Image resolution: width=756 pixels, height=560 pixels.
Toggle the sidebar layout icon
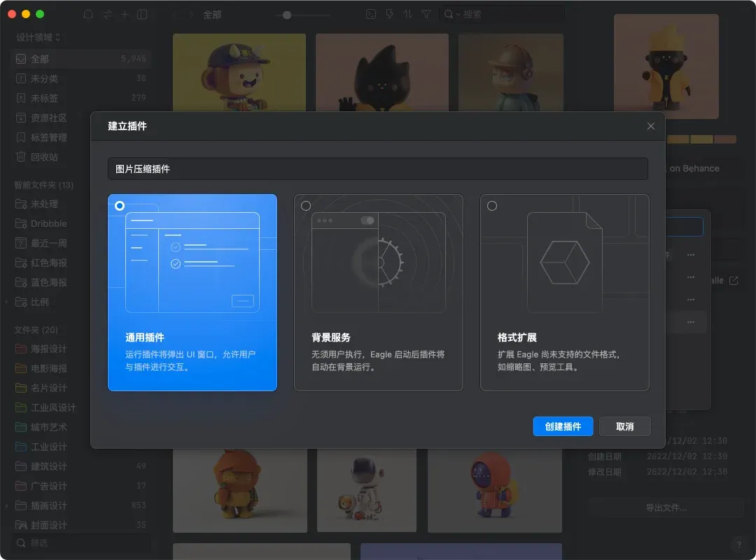[x=142, y=15]
